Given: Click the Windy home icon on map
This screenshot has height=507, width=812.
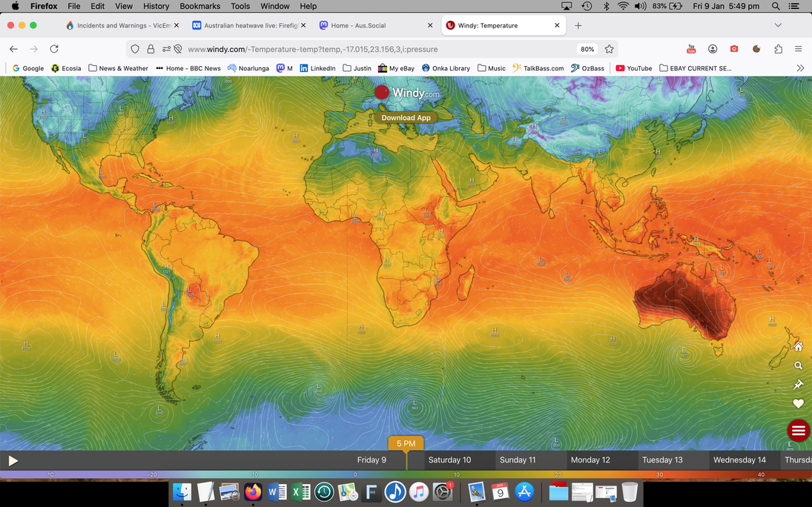Looking at the screenshot, I should pos(798,347).
